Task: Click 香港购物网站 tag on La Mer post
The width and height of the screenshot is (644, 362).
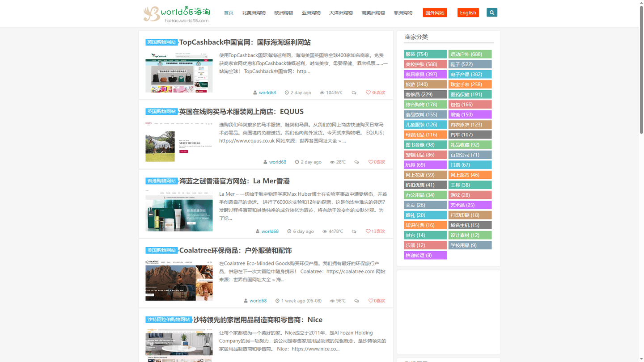Action: (161, 181)
